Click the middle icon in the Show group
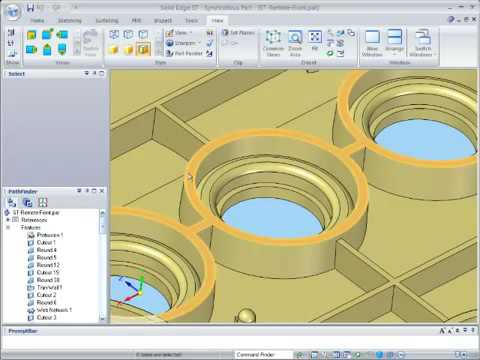 [11, 43]
